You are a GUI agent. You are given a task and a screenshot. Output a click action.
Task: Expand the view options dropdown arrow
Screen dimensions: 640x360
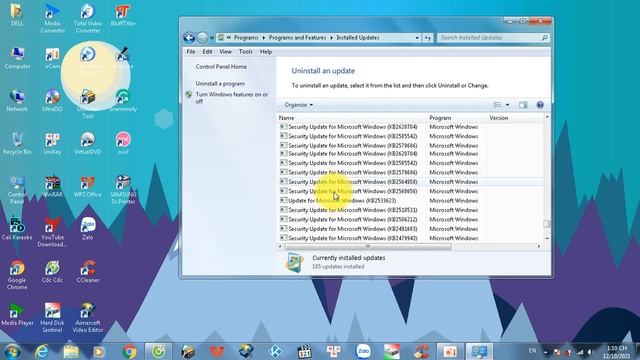coord(507,105)
